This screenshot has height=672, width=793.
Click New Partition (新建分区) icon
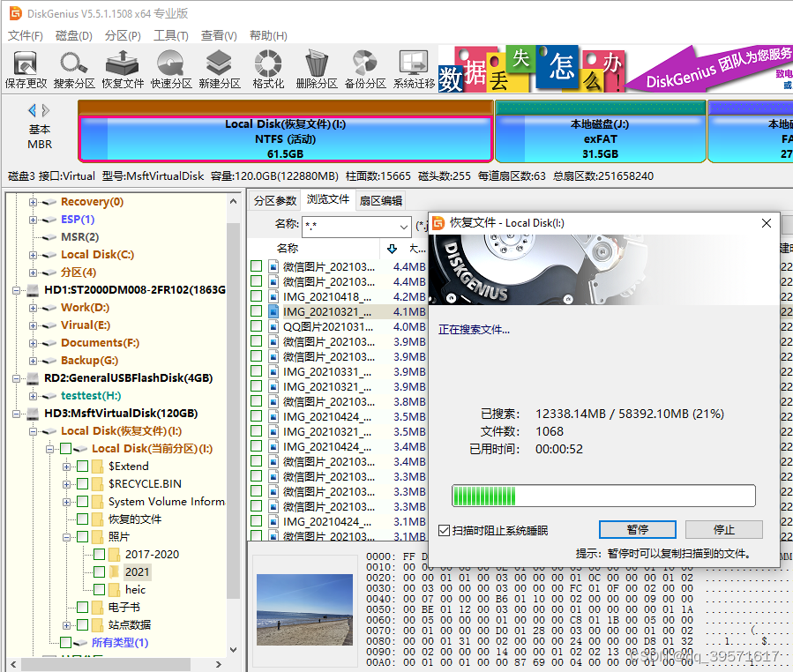[220, 70]
